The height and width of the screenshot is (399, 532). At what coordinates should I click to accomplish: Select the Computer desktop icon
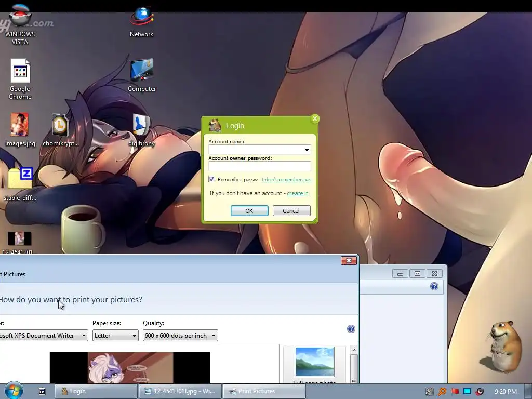click(x=142, y=75)
